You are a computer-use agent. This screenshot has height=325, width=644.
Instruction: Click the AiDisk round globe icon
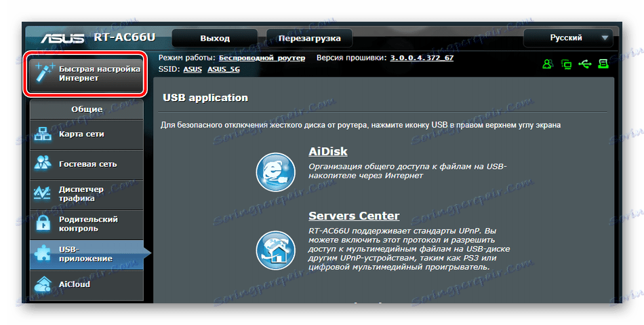click(275, 172)
